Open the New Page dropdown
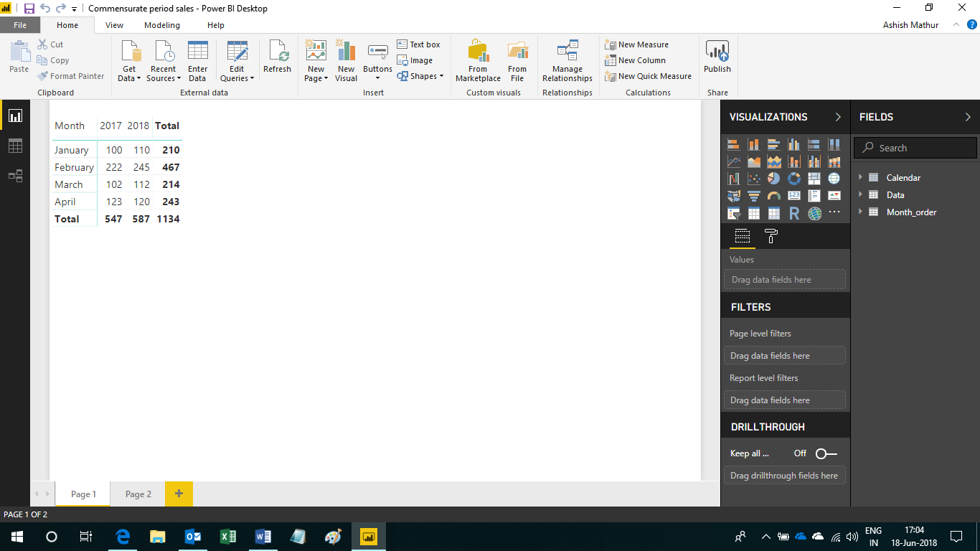Screen dimensions: 980x551 point(316,61)
